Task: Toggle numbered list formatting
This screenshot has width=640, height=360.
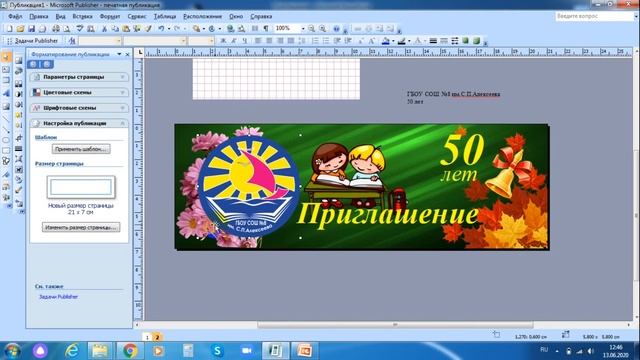Action: (x=315, y=41)
